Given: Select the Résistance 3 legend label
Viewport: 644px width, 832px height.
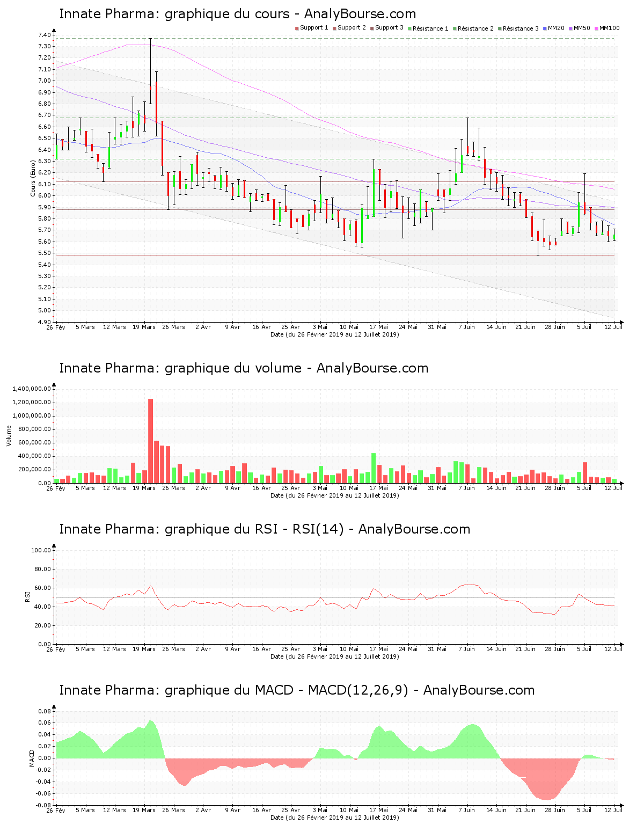Looking at the screenshot, I should (521, 28).
